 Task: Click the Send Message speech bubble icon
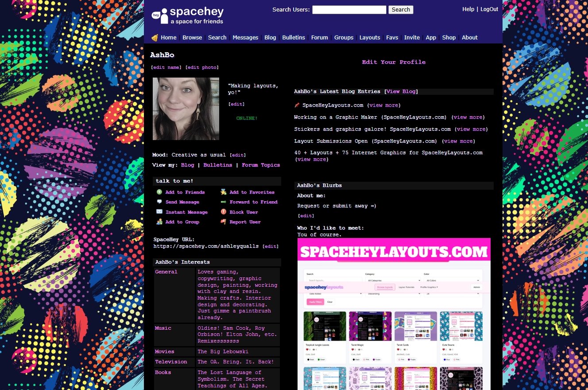[x=159, y=202]
